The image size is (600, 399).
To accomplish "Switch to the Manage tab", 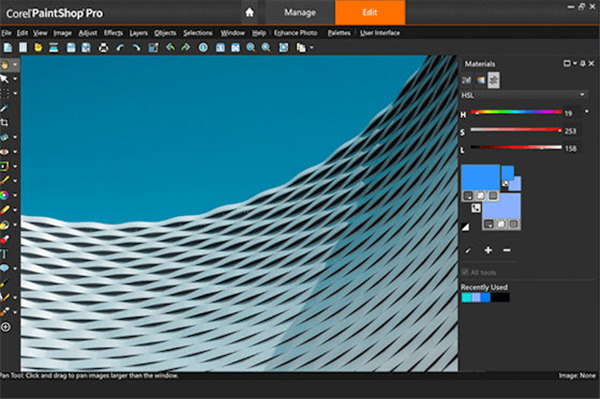I will point(300,13).
